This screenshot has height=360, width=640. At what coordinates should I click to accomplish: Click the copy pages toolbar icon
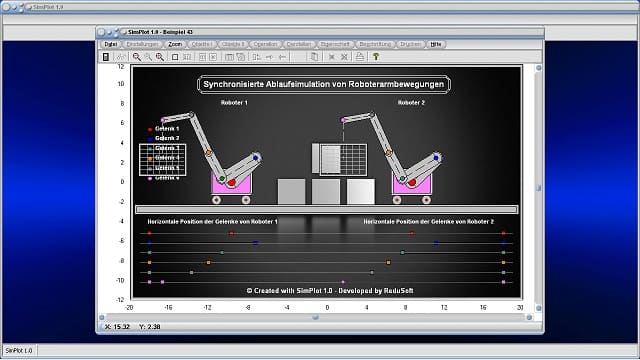coord(314,57)
